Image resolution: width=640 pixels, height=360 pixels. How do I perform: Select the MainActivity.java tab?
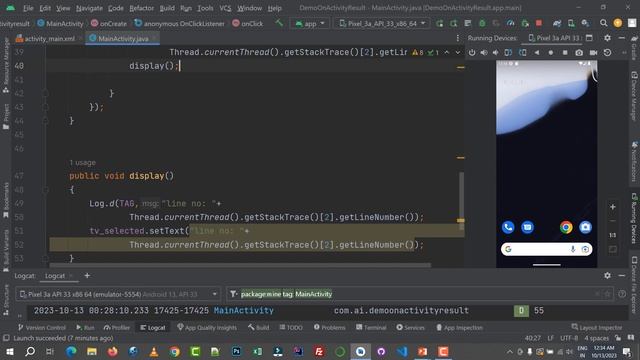click(123, 38)
